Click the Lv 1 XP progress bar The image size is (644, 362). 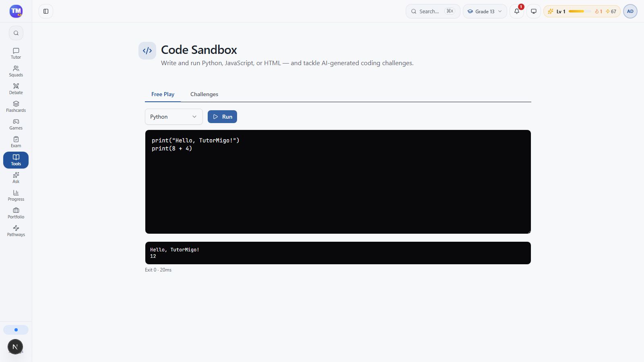tap(580, 11)
